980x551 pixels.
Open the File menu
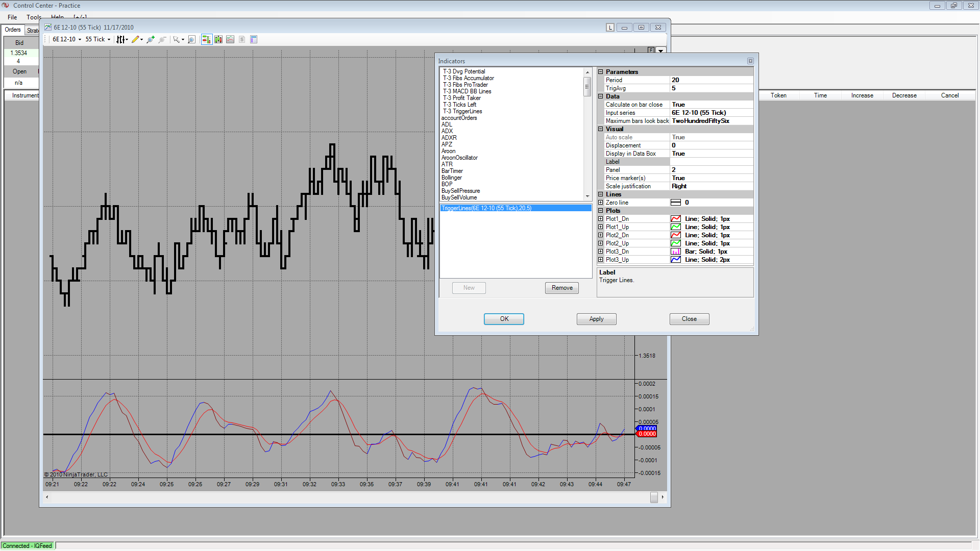12,17
